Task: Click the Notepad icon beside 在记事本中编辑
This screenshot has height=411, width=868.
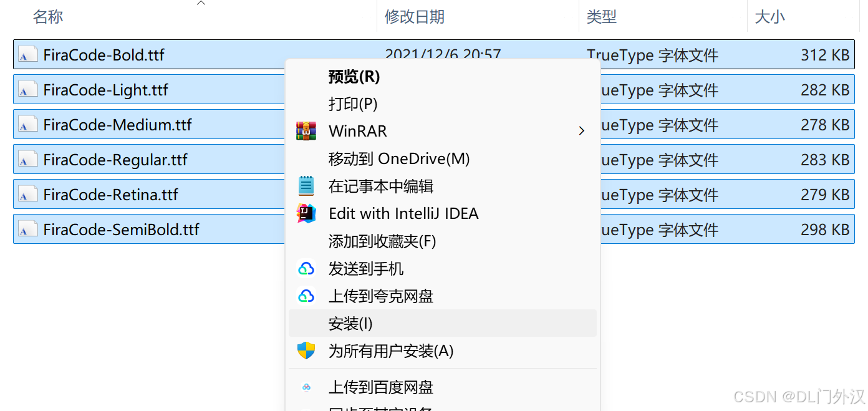Action: tap(306, 186)
